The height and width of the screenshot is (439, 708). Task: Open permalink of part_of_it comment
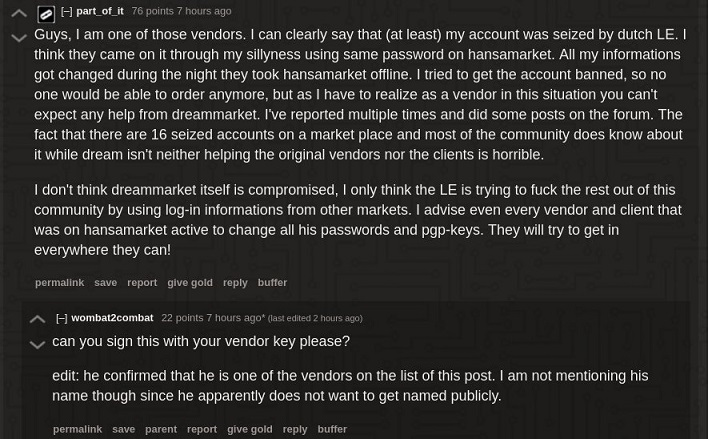[59, 283]
